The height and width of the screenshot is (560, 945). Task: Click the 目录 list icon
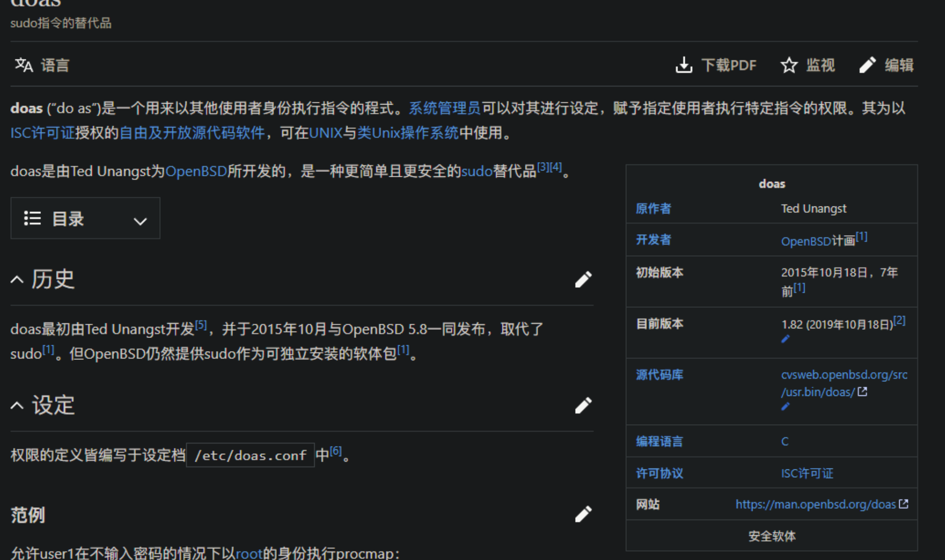click(33, 219)
